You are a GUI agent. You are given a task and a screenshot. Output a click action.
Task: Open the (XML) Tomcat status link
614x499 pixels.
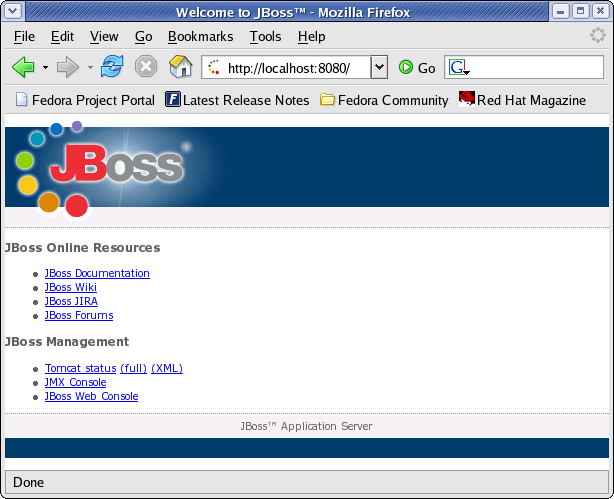point(167,368)
